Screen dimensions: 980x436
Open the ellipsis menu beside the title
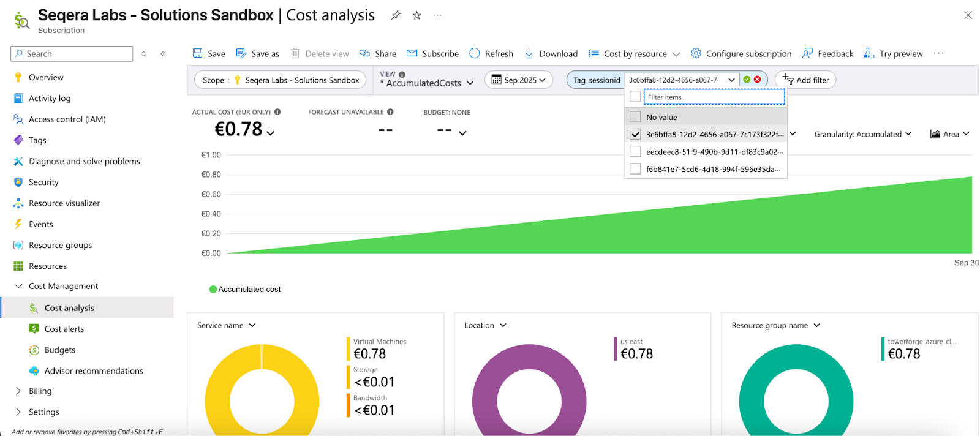click(438, 15)
